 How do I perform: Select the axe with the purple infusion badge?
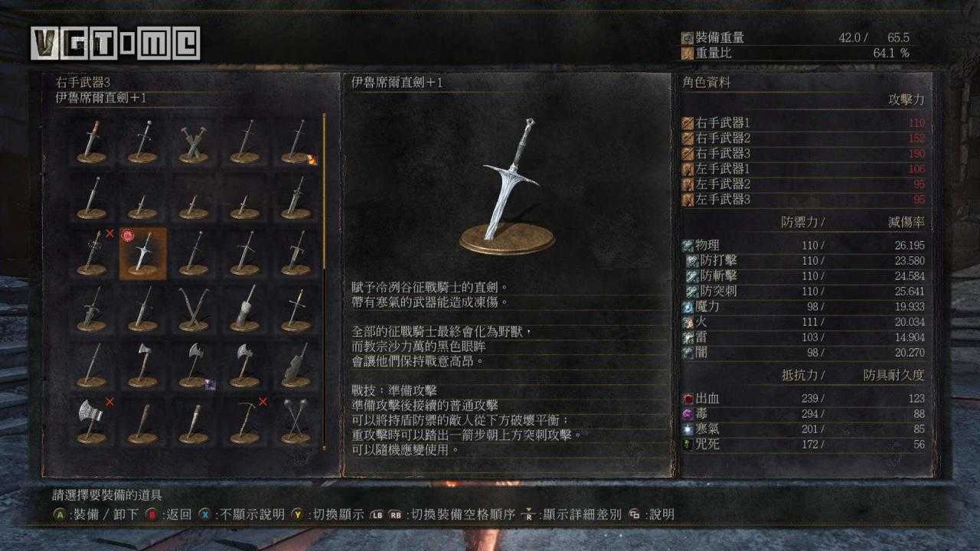point(194,364)
